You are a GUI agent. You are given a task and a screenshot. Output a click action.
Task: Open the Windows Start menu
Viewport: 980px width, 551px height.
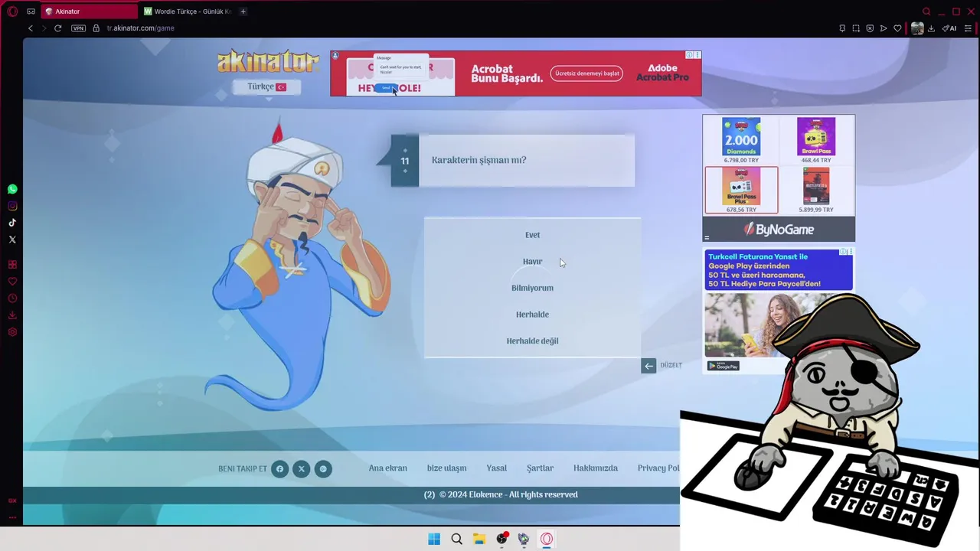pos(434,539)
